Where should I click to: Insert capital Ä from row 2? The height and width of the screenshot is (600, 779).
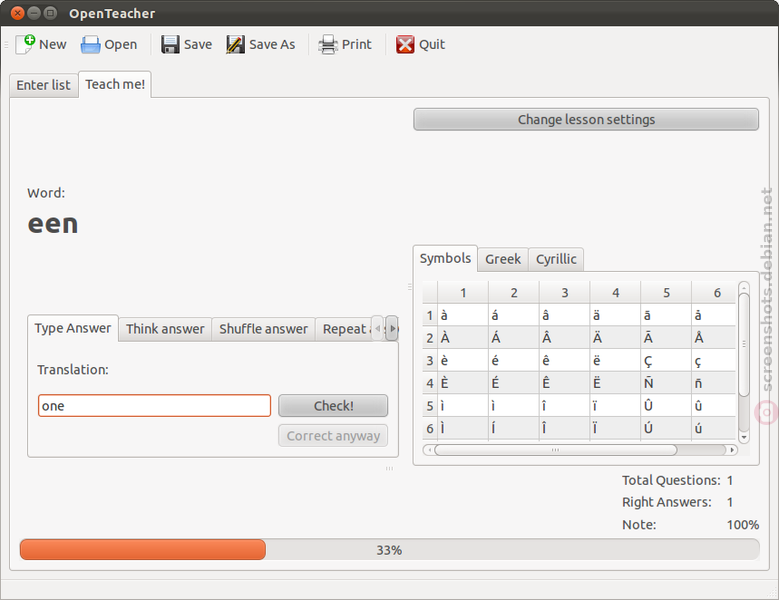tap(616, 338)
